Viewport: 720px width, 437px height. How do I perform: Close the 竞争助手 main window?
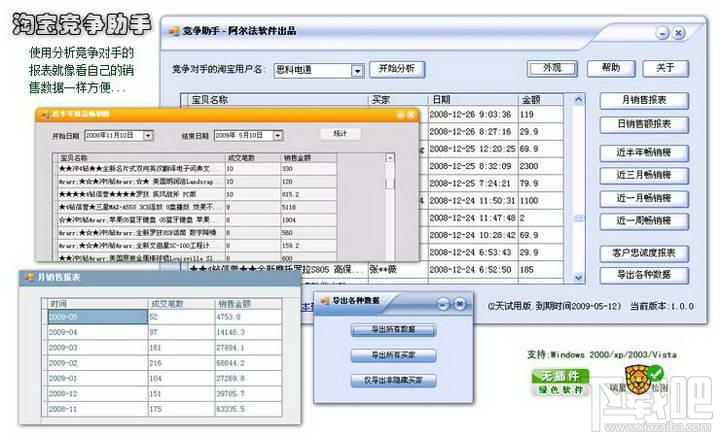coord(678,33)
